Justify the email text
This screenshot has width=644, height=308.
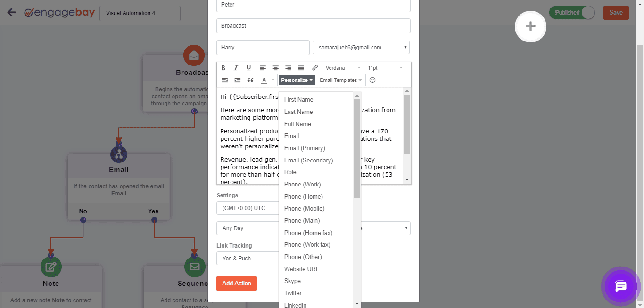tap(301, 67)
